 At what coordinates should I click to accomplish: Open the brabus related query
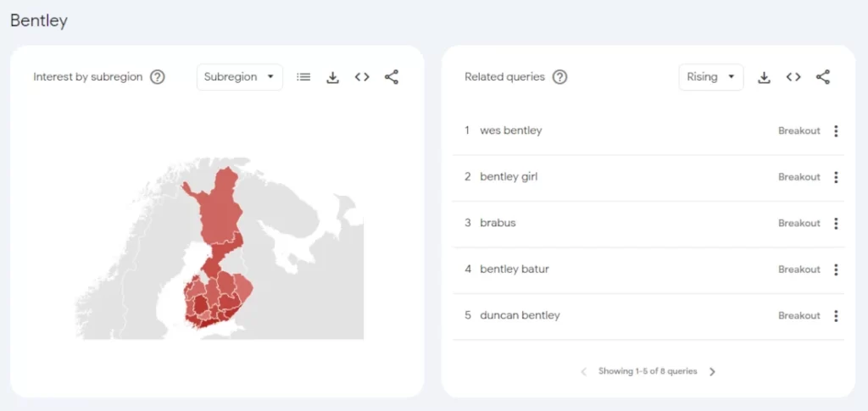[498, 223]
